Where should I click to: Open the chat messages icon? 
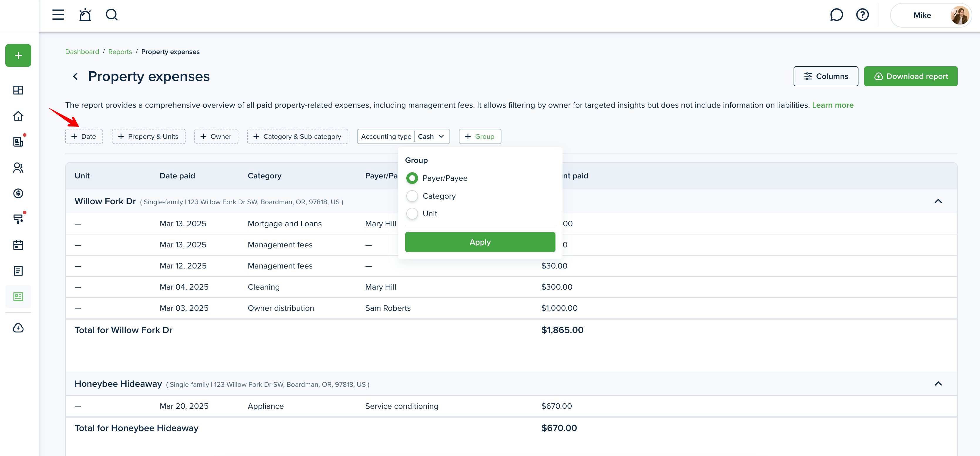coord(836,15)
